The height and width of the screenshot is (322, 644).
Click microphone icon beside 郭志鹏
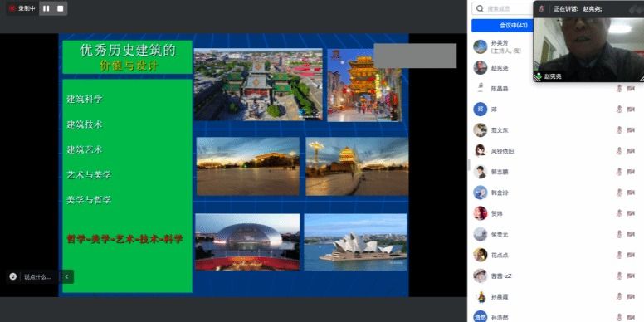[619, 172]
